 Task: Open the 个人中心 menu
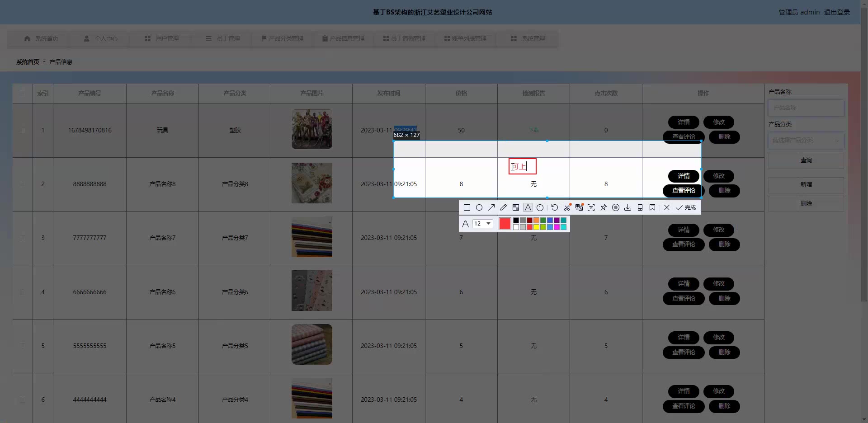coord(100,38)
